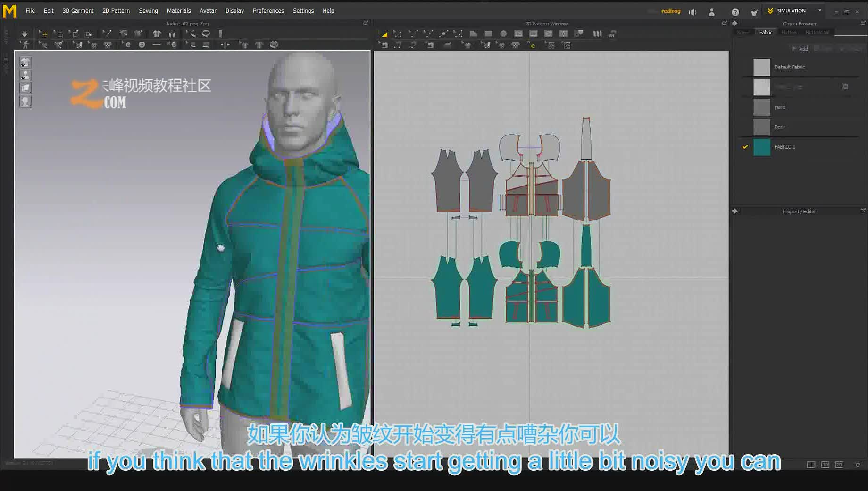Image resolution: width=868 pixels, height=491 pixels.
Task: Select the yellow Select/Move tool
Action: coord(43,34)
